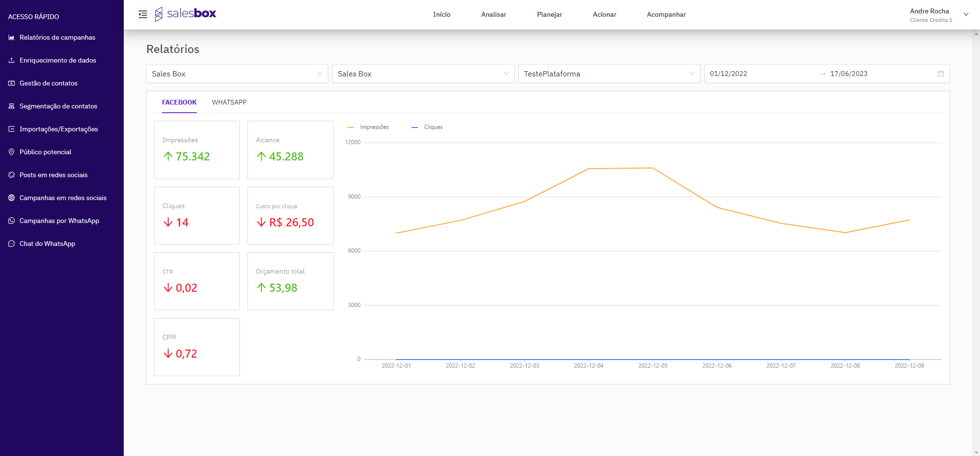This screenshot has height=456, width=980.
Task: Open Gestão de contatos in sidebar
Action: 48,83
